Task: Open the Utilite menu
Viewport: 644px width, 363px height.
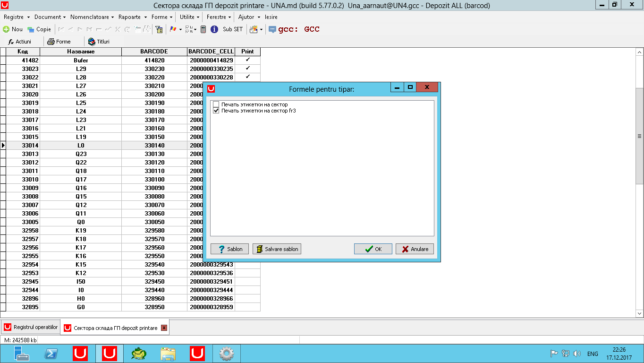Action: coord(189,17)
